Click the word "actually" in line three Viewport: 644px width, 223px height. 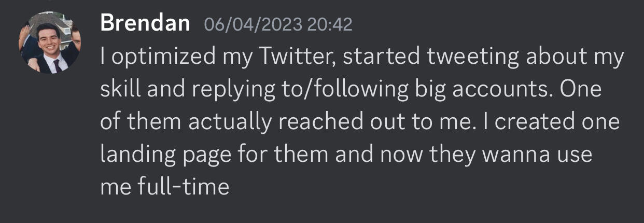click(229, 122)
